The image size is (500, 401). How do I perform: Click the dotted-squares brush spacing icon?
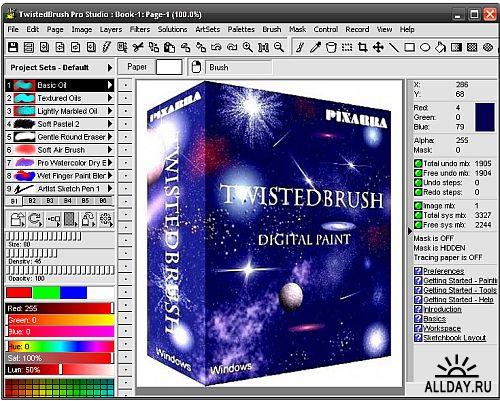52,219
